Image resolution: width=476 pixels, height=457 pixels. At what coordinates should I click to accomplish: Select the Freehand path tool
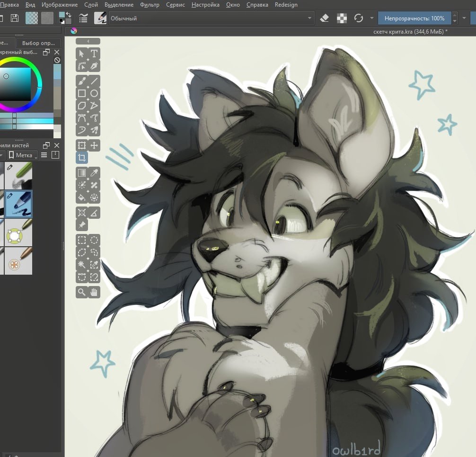[94, 118]
